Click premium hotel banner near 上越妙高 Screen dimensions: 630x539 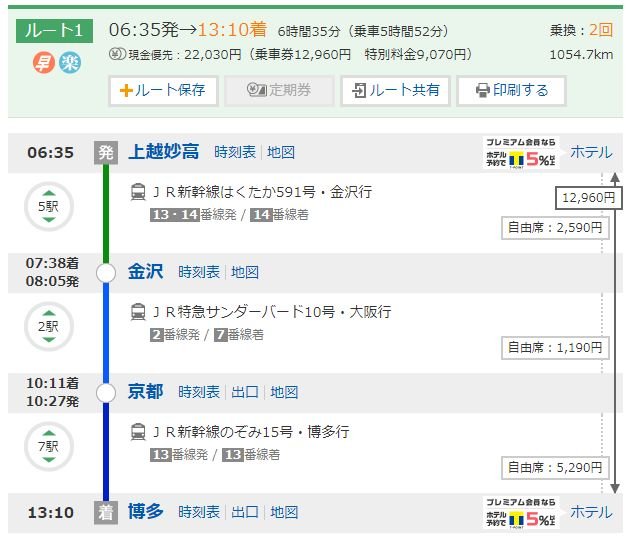521,153
